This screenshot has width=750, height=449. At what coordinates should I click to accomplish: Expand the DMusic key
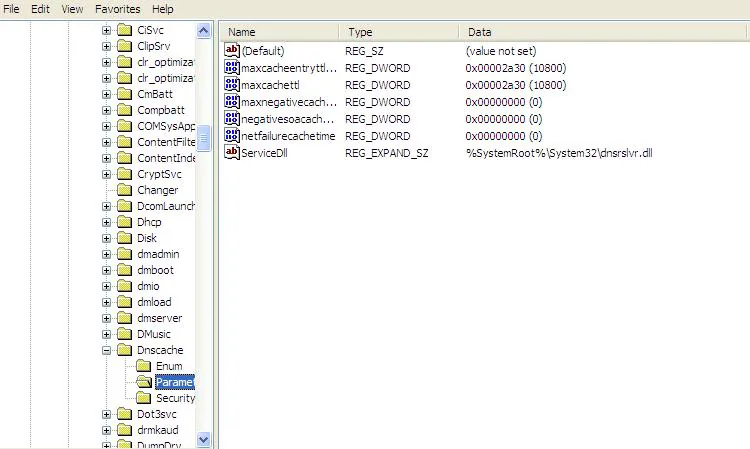tap(106, 334)
